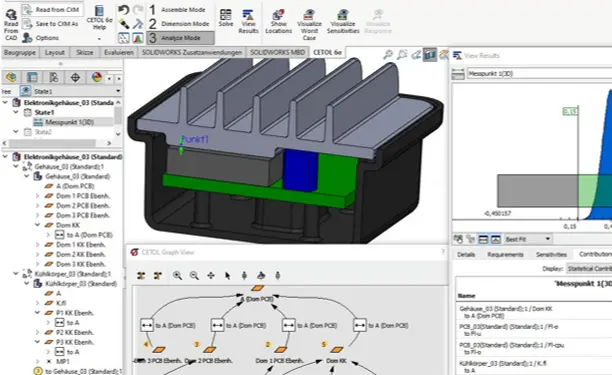Open the Baugruppe tab
Screen dimensions: 612x375
[20, 52]
